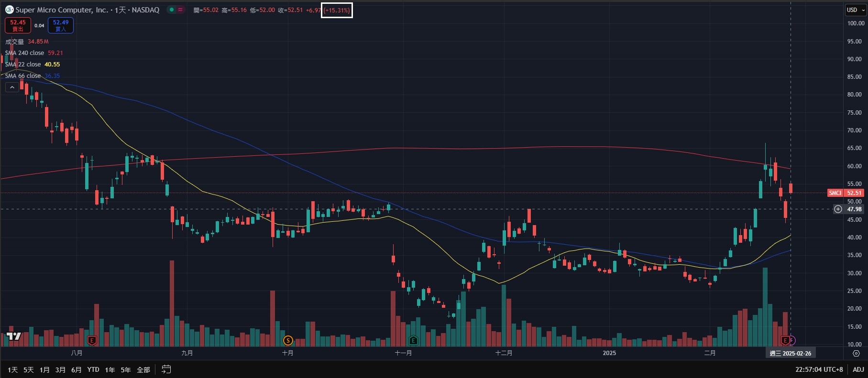Image resolution: width=868 pixels, height=378 pixels.
Task: Click the plus icon beside 47.98 price label
Action: 838,209
